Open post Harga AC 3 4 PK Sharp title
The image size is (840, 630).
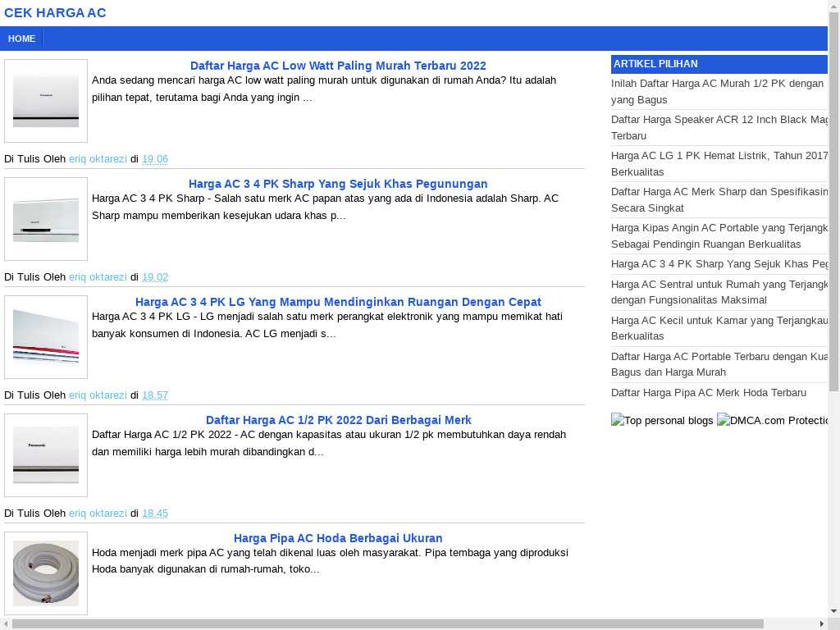[x=338, y=184]
